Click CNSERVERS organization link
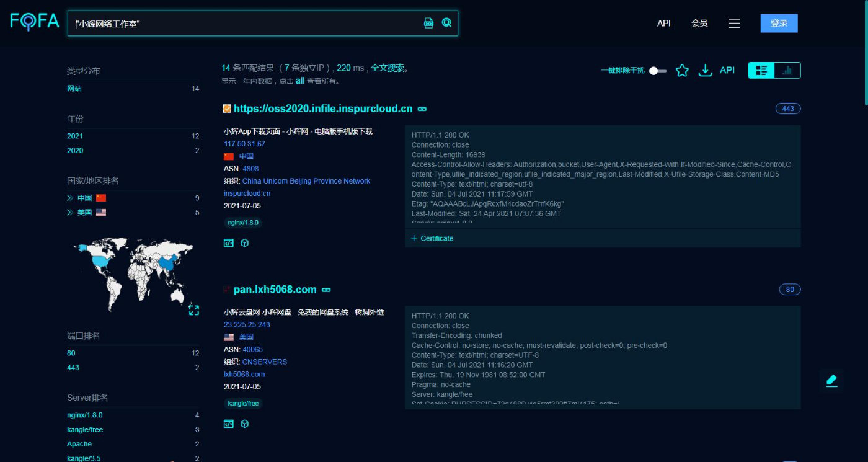Image resolution: width=868 pixels, height=462 pixels. coord(265,362)
